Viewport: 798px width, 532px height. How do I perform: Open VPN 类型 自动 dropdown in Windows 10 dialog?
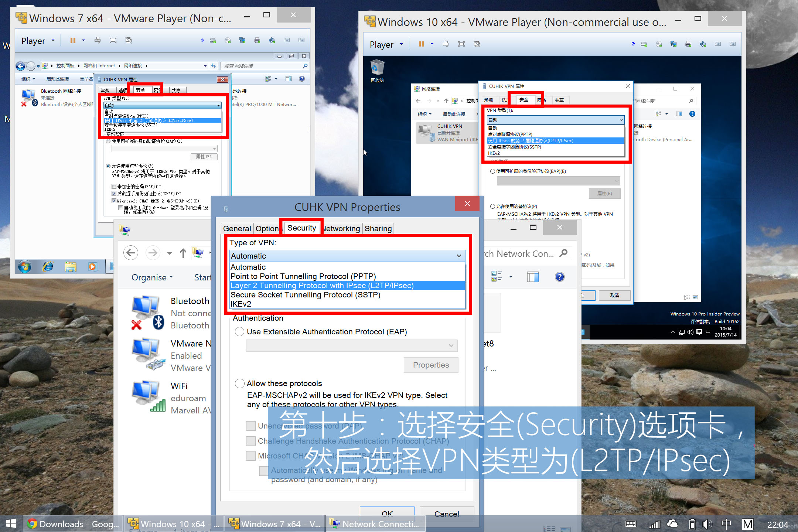point(556,120)
